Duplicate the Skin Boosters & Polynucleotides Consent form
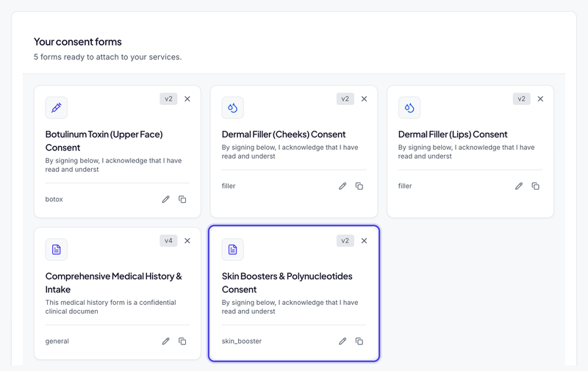Viewport: 588px width, 371px height. (x=359, y=341)
